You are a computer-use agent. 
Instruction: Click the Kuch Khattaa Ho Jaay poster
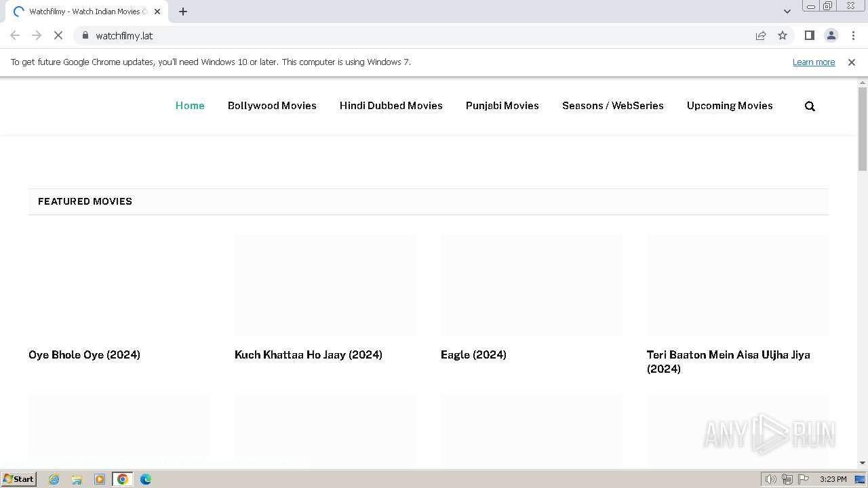[x=325, y=285]
